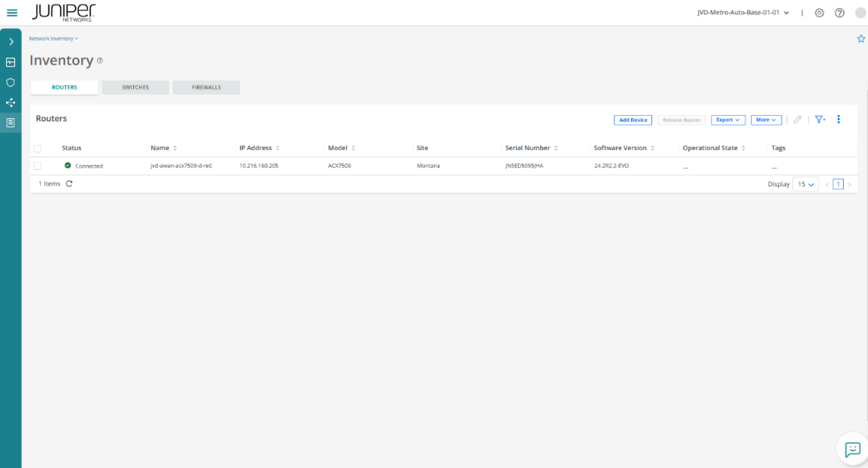Image resolution: width=868 pixels, height=468 pixels.
Task: Click the green Connected status icon
Action: click(x=67, y=165)
